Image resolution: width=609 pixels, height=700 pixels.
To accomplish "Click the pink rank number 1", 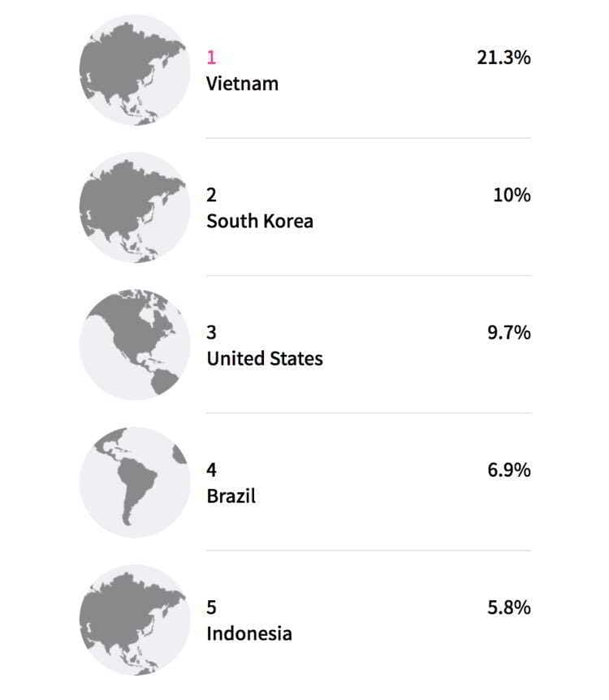I will [212, 58].
